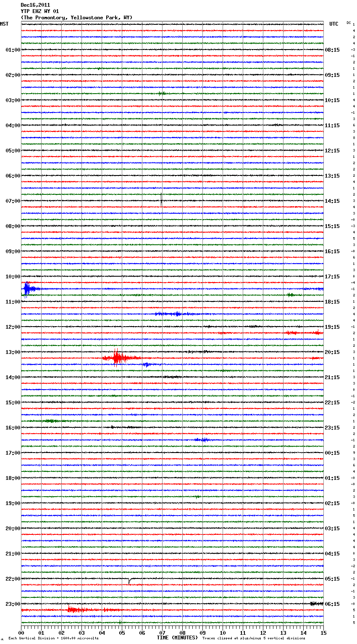Click the 08:15 UTC time label
Viewport: 357px width, 644px height.
(x=332, y=50)
